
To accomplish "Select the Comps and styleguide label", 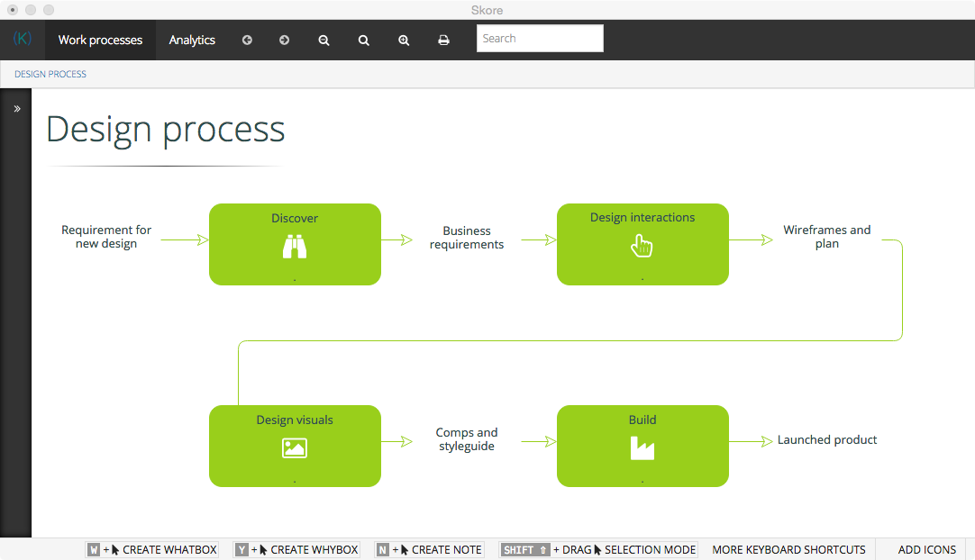I will (x=467, y=439).
